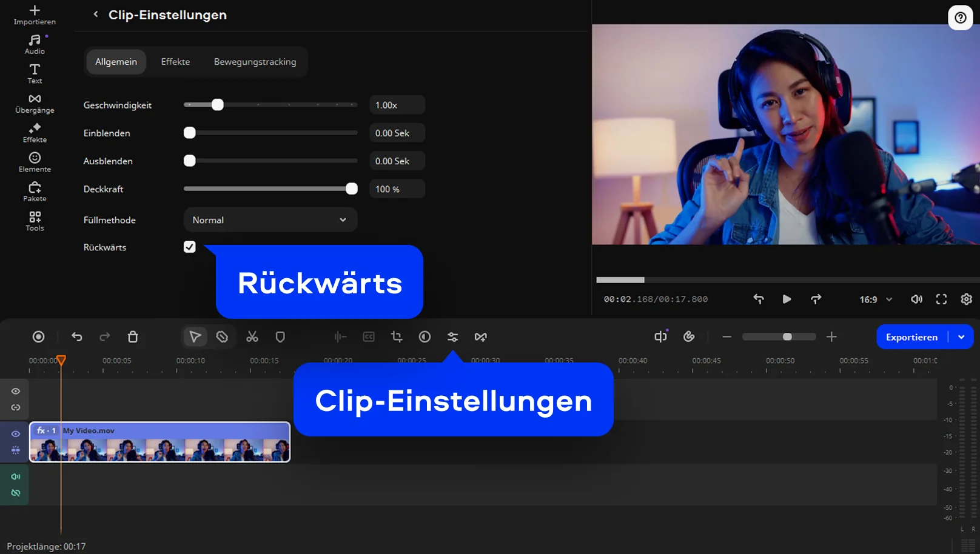980x554 pixels.
Task: Expand the Füllmethode Normal dropdown
Action: click(270, 220)
